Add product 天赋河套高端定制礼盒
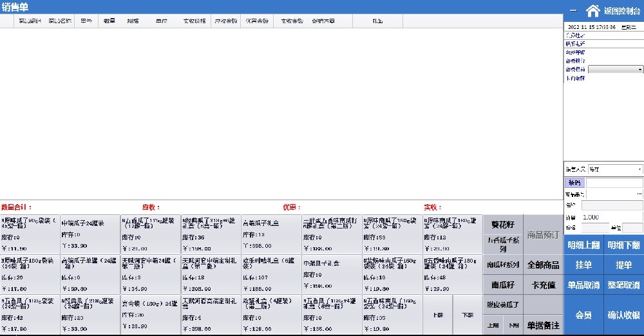 (211, 315)
